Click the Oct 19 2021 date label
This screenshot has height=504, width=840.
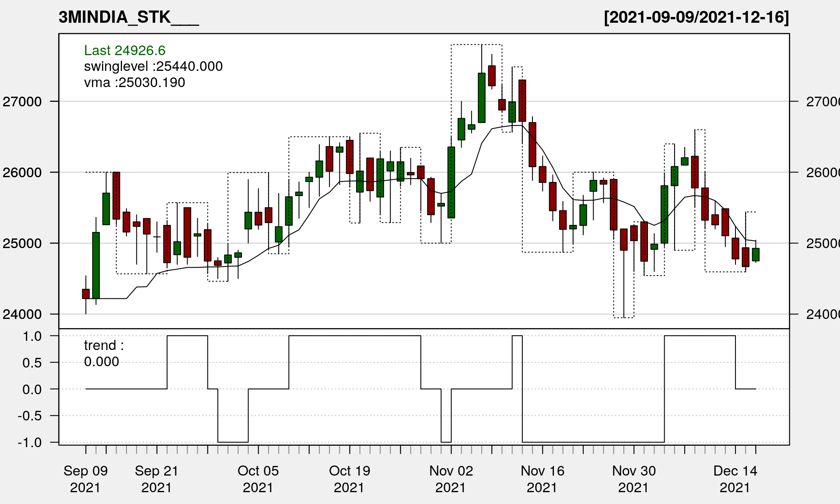(350, 479)
